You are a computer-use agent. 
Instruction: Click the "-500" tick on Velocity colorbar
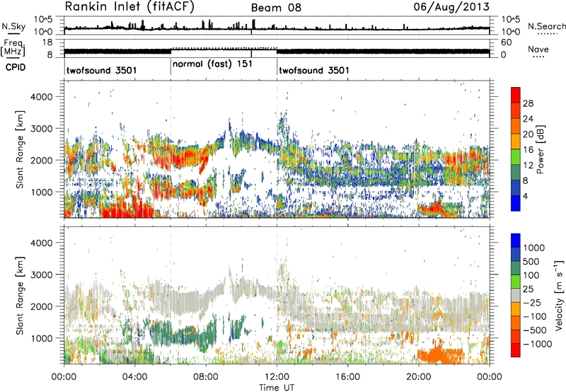coord(535,330)
